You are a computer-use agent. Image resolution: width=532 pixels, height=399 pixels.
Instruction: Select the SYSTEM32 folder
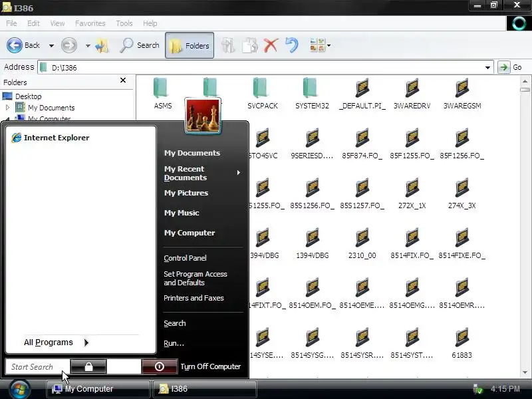pyautogui.click(x=312, y=94)
